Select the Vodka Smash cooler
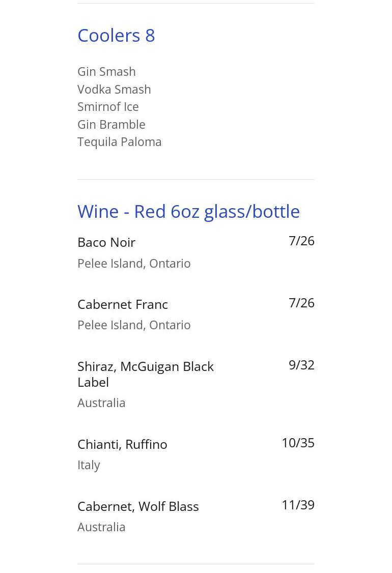Image resolution: width=392 pixels, height=573 pixels. click(114, 89)
